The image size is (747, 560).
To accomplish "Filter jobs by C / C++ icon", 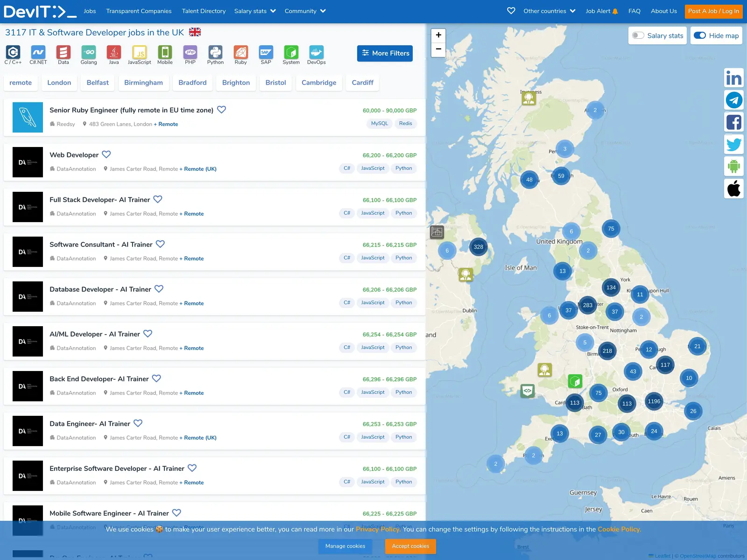I will [13, 55].
